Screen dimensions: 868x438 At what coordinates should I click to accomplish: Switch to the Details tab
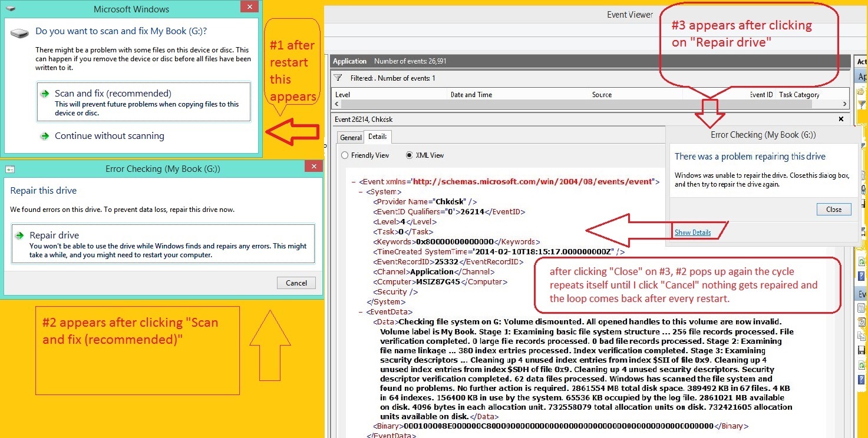tap(377, 137)
